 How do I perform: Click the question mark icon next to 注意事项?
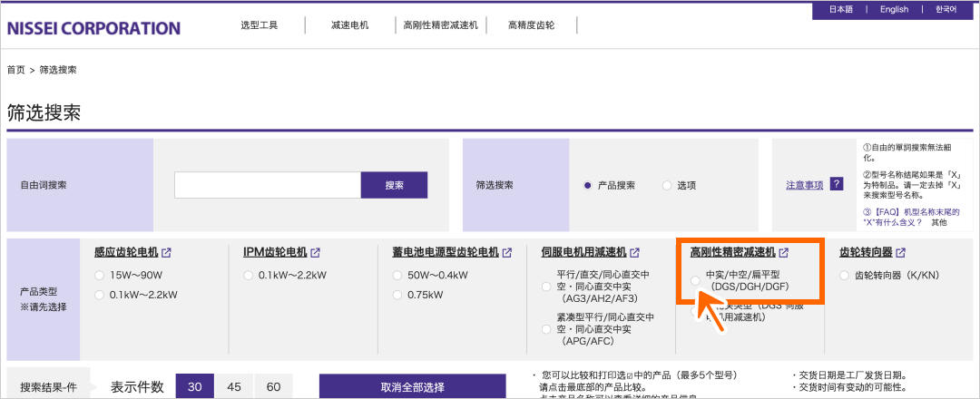tap(837, 184)
